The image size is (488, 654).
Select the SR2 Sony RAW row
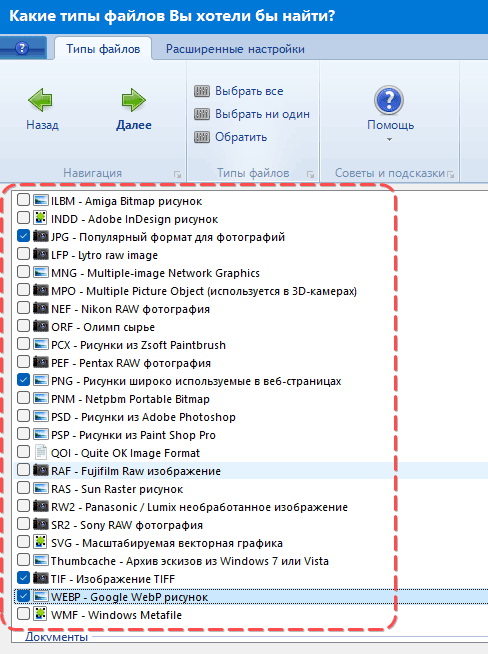(127, 525)
